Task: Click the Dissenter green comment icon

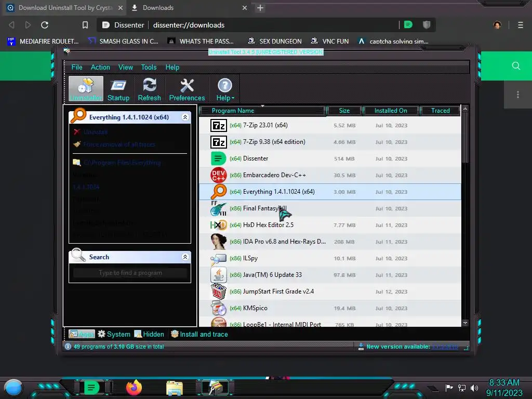Action: tap(408, 25)
